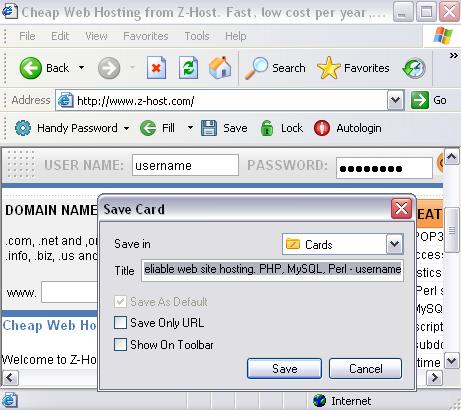
Task: Click the green Go arrow button
Action: tap(420, 100)
